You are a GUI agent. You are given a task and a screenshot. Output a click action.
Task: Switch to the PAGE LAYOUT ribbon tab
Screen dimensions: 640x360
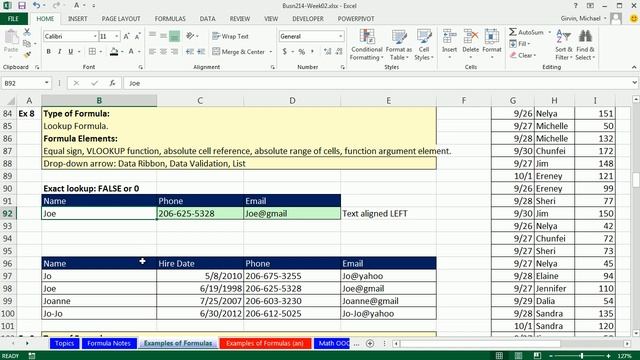coord(121,19)
